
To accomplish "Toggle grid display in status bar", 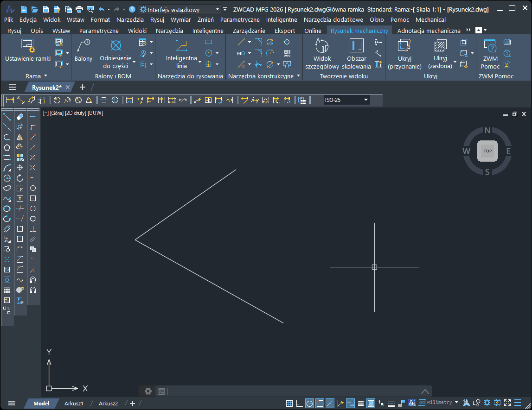I will 289,403.
